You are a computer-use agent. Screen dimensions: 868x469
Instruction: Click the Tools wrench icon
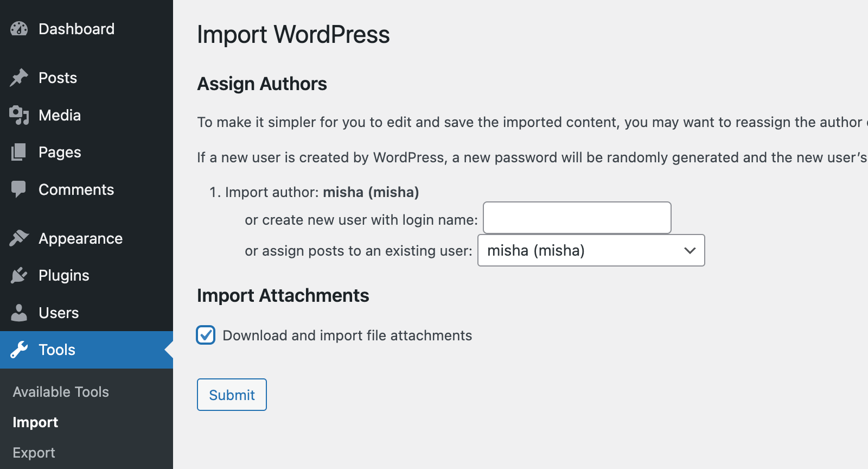(19, 350)
